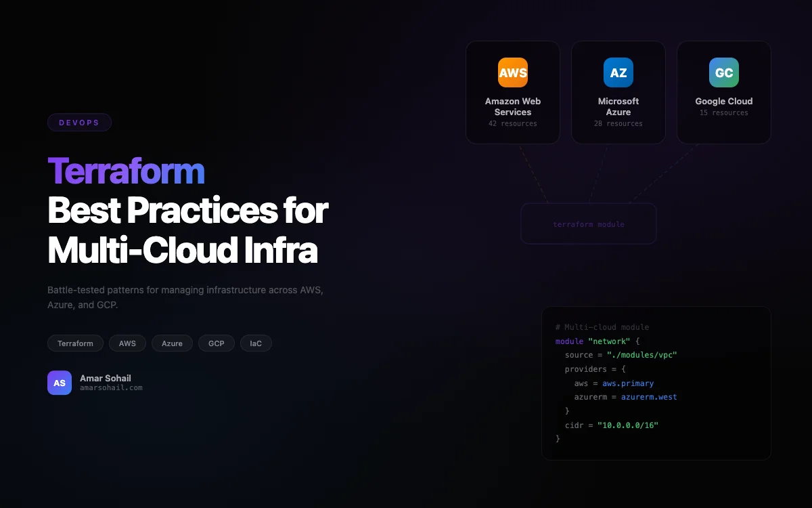812x508 pixels.
Task: Select the Microsoft Azure AZ icon
Action: (618, 72)
